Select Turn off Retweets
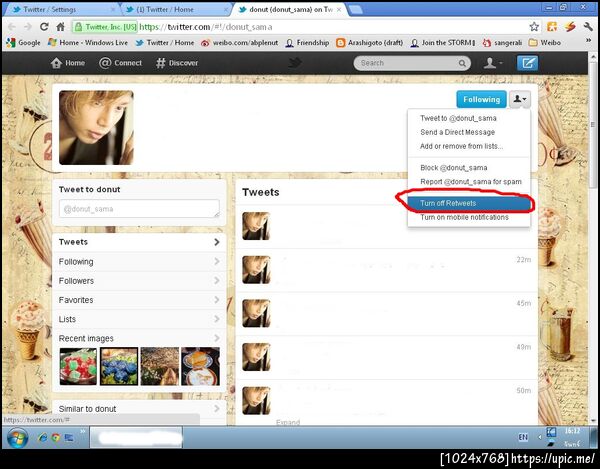 pos(469,203)
